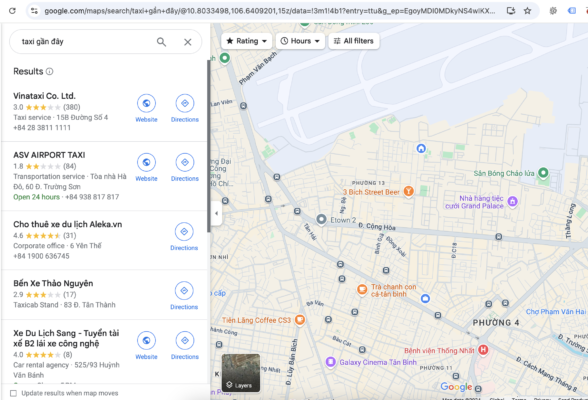This screenshot has height=400, width=588.
Task: Select Nhà hàng tiệc cưới Grand Palace pin
Action: [513, 201]
